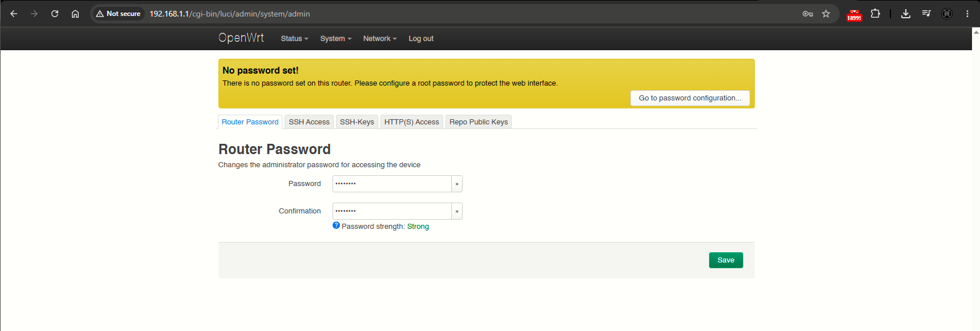980x331 pixels.
Task: Click the password strength help icon
Action: pyautogui.click(x=336, y=225)
